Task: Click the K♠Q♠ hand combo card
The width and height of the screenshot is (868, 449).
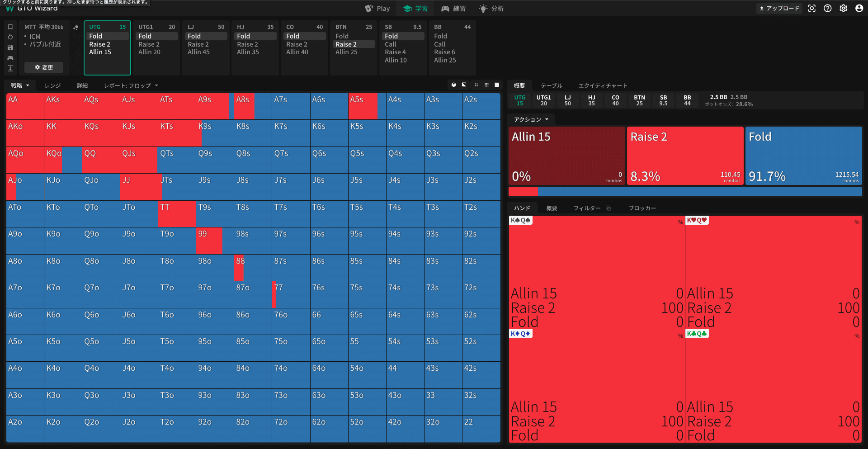Action: tap(597, 272)
